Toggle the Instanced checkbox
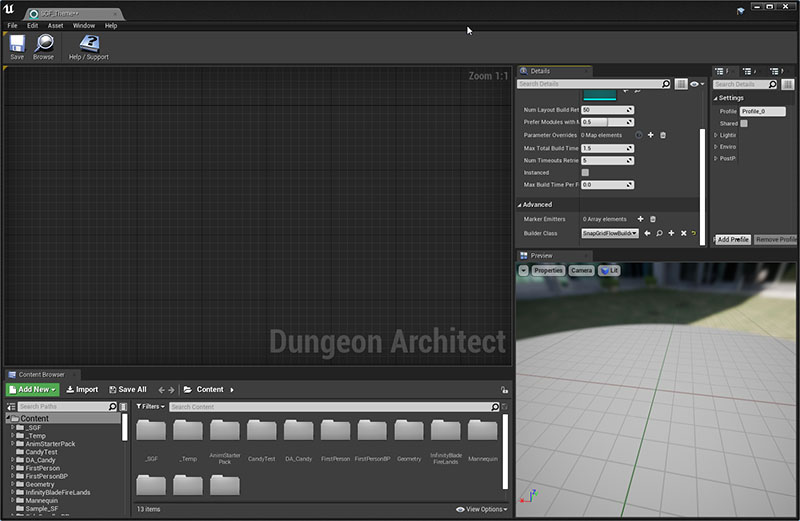 pos(585,172)
